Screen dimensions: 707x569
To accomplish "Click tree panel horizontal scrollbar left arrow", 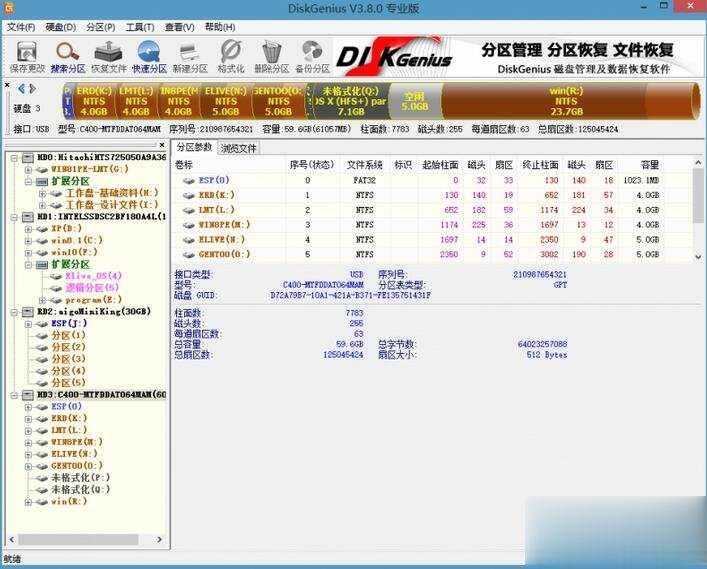I will click(11, 540).
